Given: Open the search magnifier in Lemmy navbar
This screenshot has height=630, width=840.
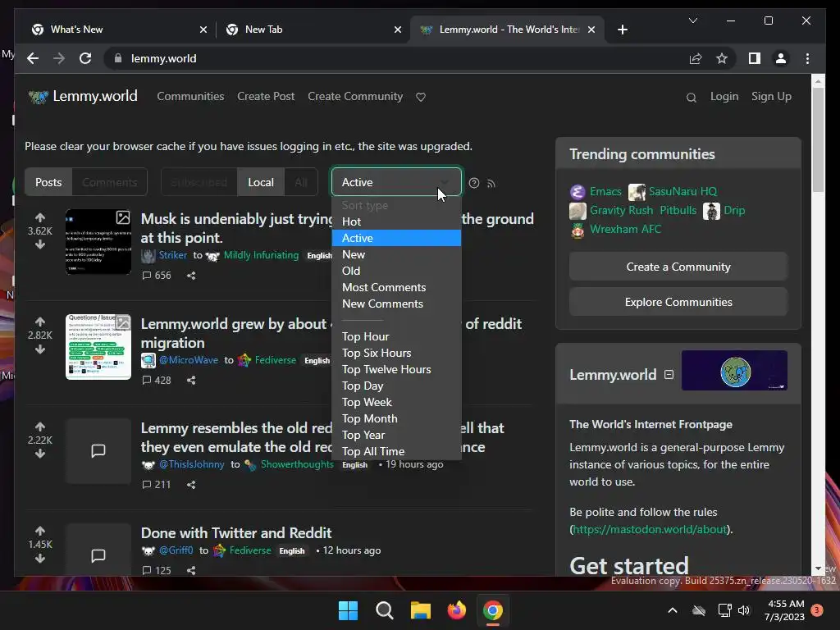Looking at the screenshot, I should (691, 97).
